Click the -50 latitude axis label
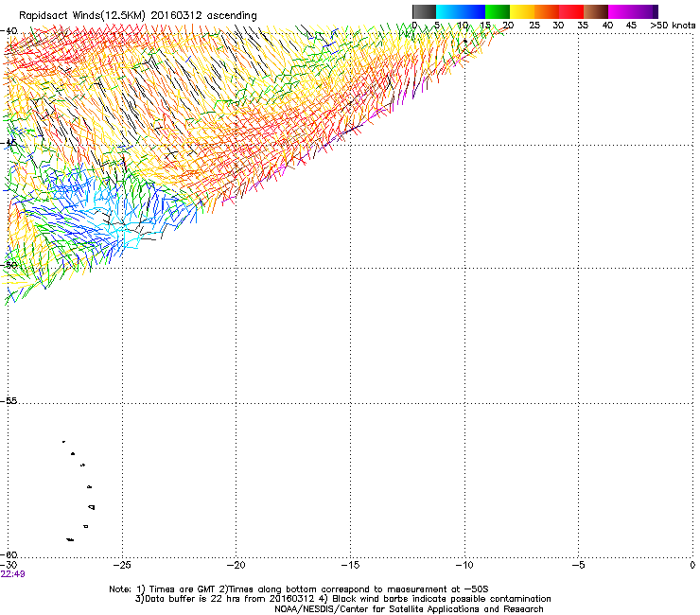The width and height of the screenshot is (700, 615). click(x=9, y=265)
